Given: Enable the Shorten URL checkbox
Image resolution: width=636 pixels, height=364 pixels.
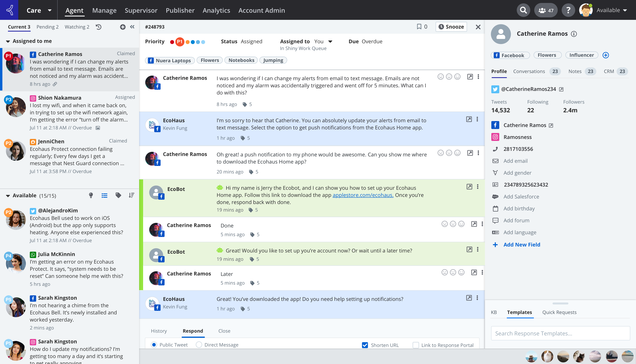Looking at the screenshot, I should pyautogui.click(x=365, y=345).
